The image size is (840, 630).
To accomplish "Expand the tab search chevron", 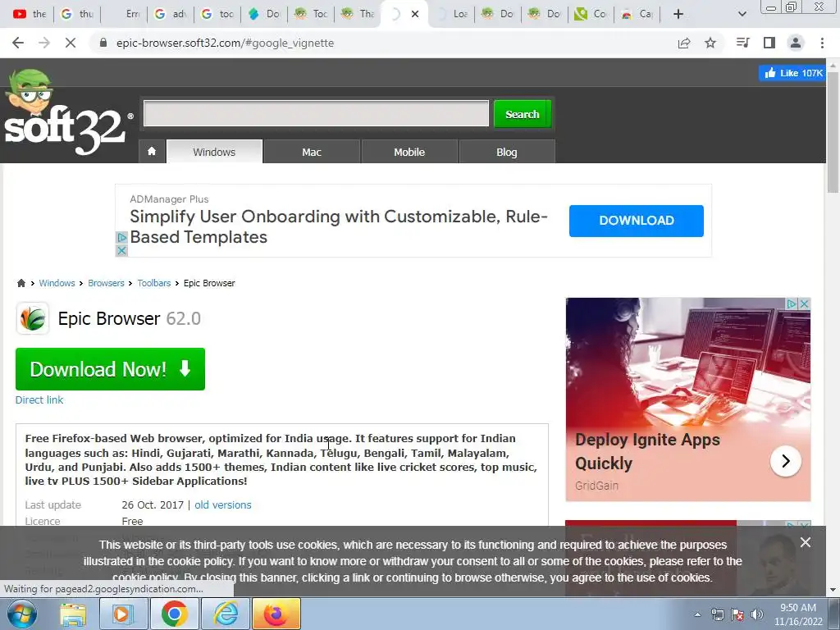I will click(x=742, y=14).
